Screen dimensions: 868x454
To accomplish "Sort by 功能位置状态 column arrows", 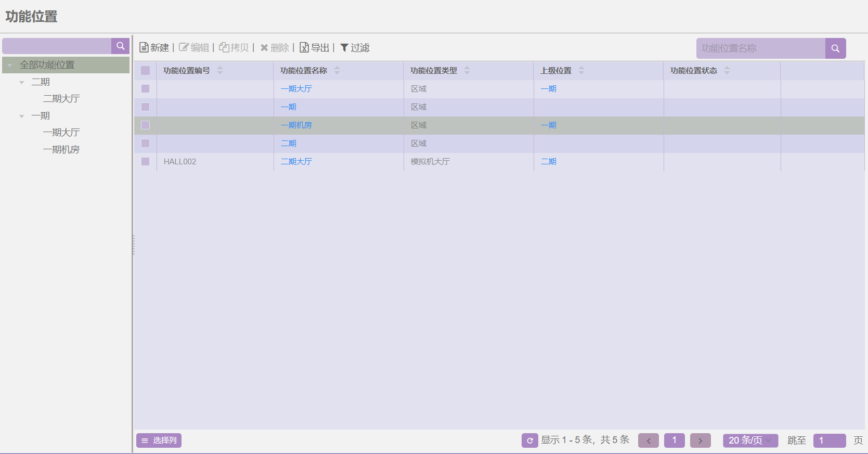I will (727, 70).
